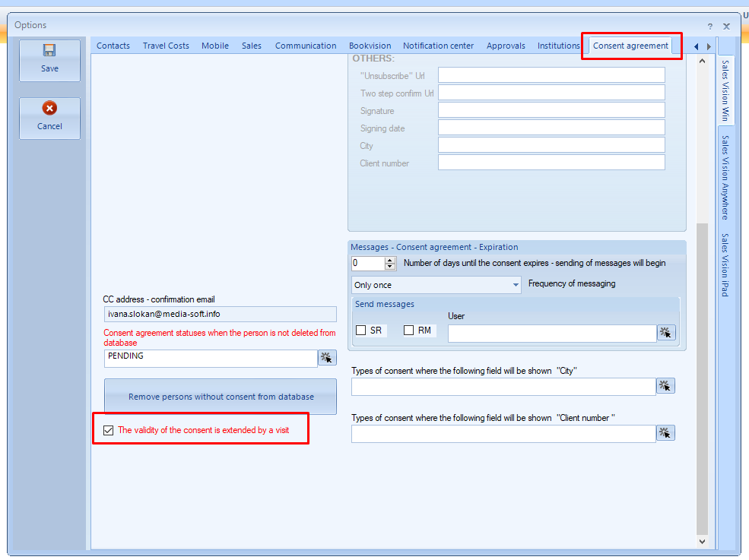Open picker next to PENDING status field
Screen dimensions: 749x560
tap(327, 358)
